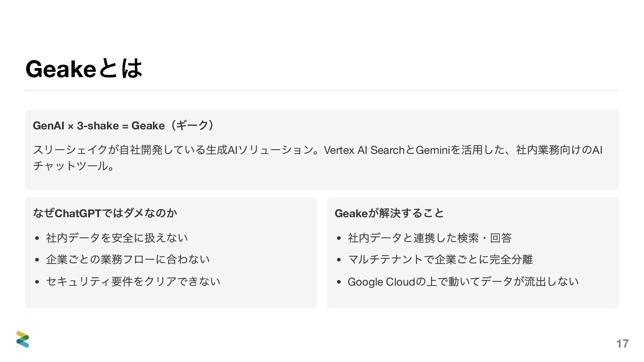The height and width of the screenshot is (362, 644).
Task: Click the "Vertex AI Search" text in description
Action: click(364, 150)
